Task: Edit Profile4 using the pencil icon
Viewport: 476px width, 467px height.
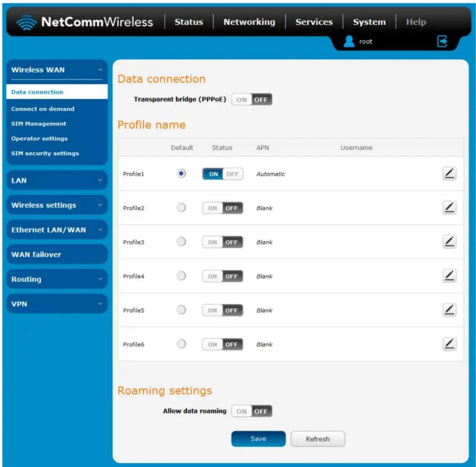Action: [449, 276]
